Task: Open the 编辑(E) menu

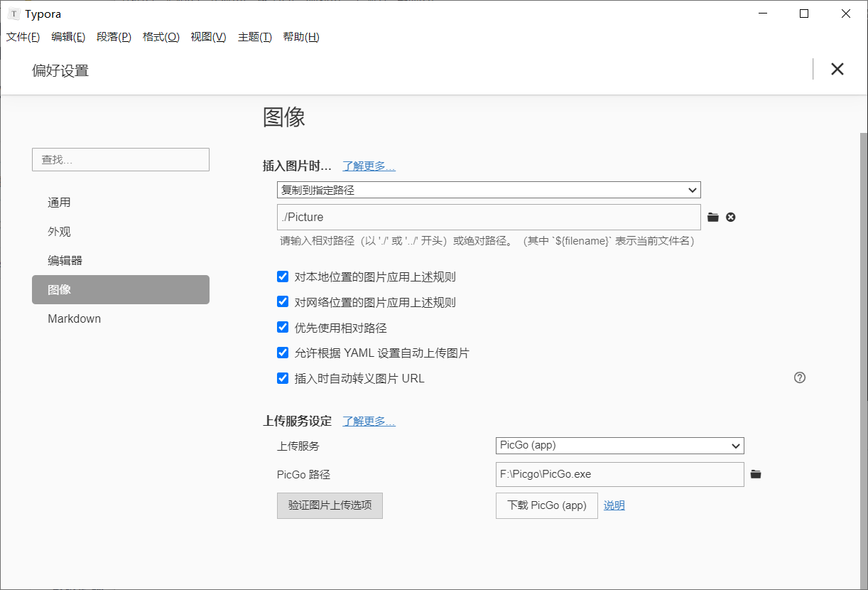Action: coord(68,37)
